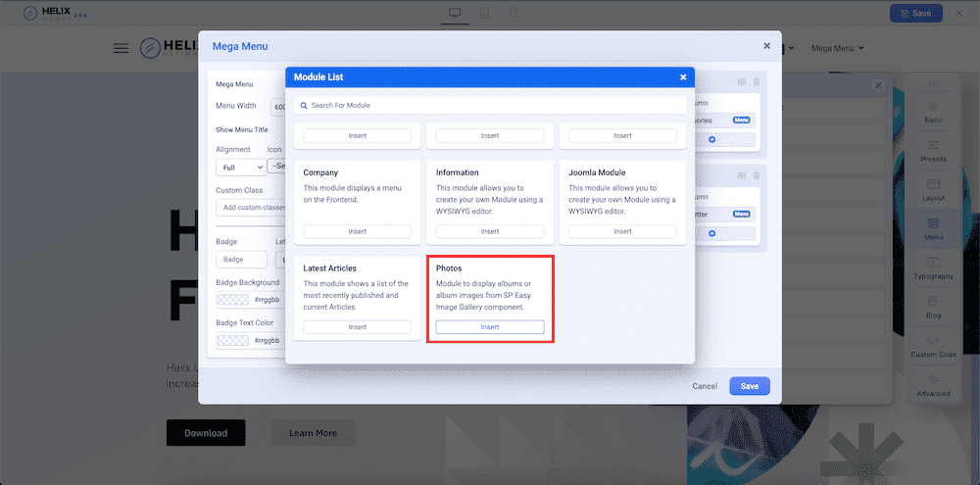Screen dimensions: 980x485
Task: Delete the row containing Newsletter item
Action: click(x=757, y=176)
